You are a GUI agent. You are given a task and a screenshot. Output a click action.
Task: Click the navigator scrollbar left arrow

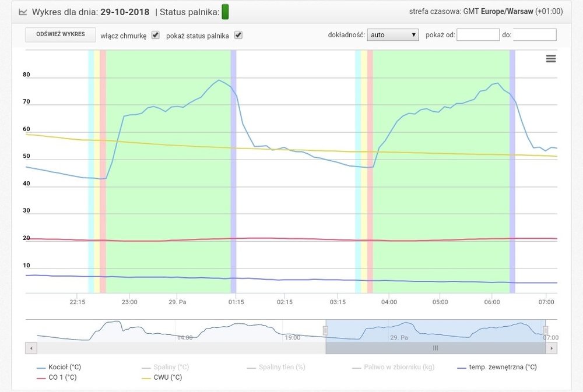click(x=31, y=348)
